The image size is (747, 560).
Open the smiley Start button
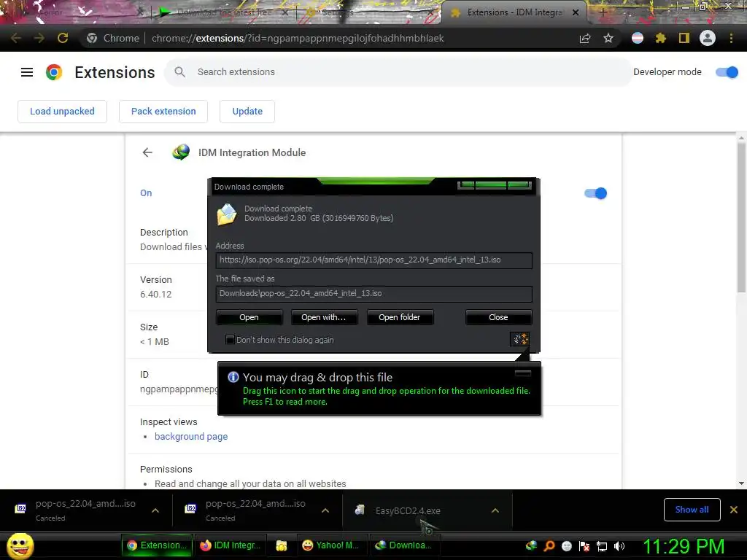point(20,545)
